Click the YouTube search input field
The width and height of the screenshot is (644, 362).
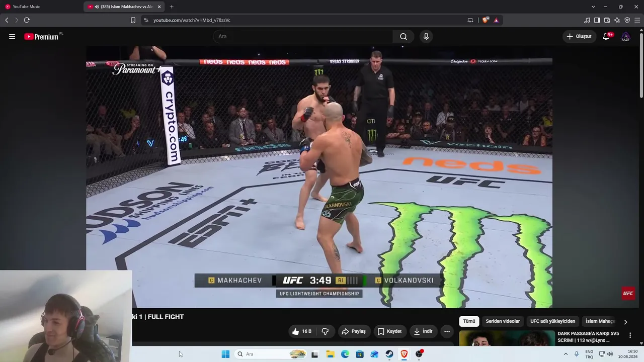303,36
